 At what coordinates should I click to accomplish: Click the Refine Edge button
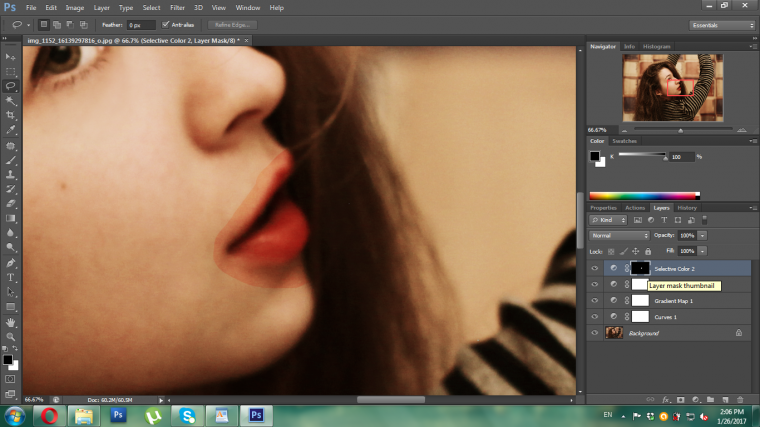232,25
